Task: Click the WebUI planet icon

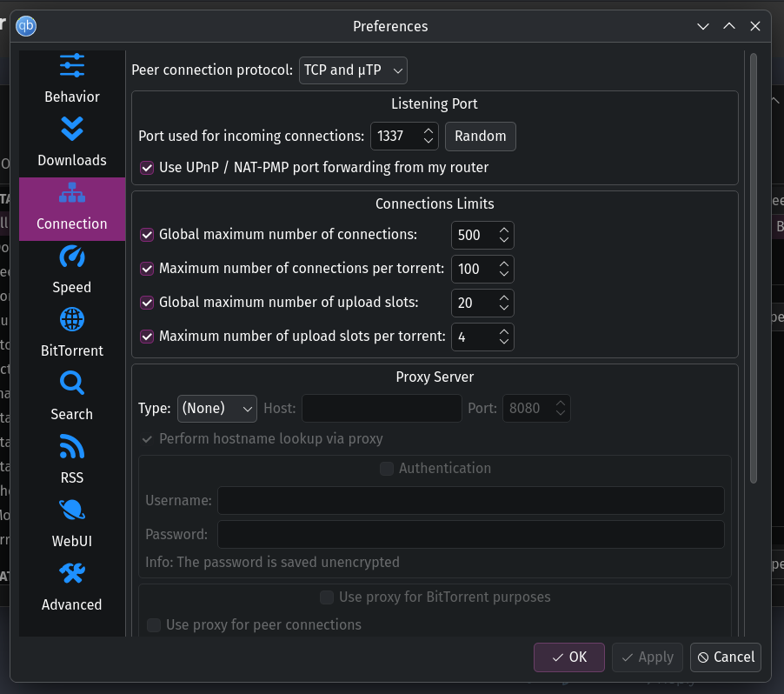Action: pos(72,510)
